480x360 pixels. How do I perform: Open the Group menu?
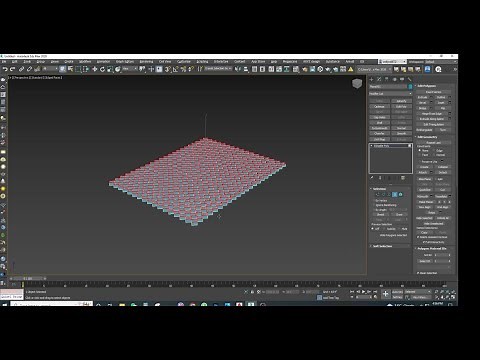[41, 62]
